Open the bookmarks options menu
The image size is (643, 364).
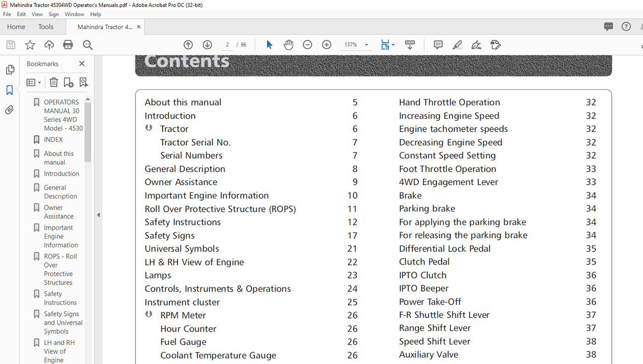[x=33, y=82]
